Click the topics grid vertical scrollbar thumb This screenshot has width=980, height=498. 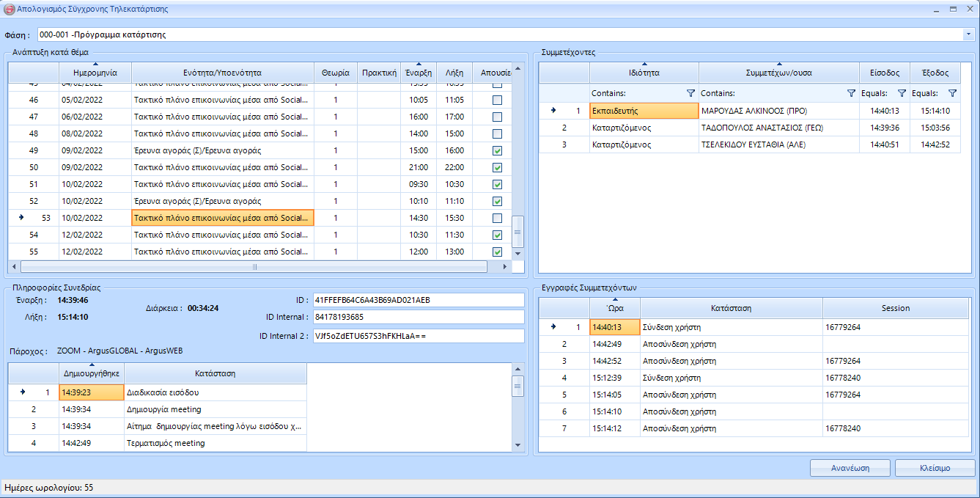click(x=517, y=232)
